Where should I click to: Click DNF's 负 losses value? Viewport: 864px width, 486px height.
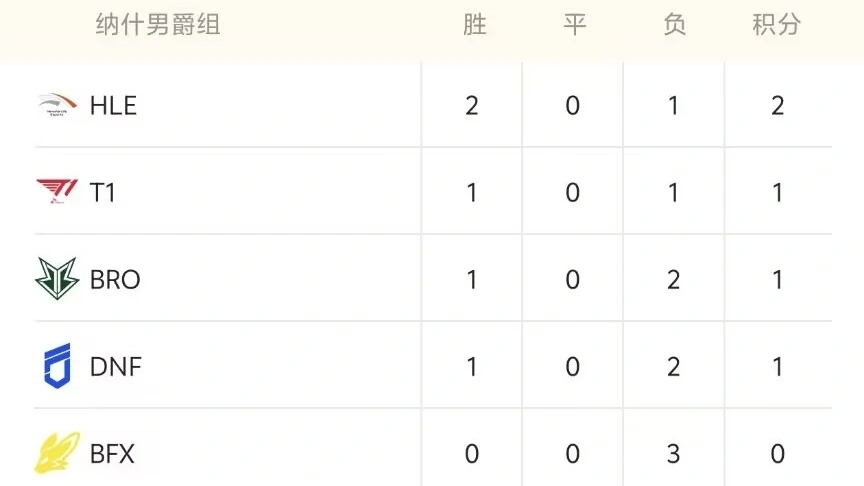[673, 366]
